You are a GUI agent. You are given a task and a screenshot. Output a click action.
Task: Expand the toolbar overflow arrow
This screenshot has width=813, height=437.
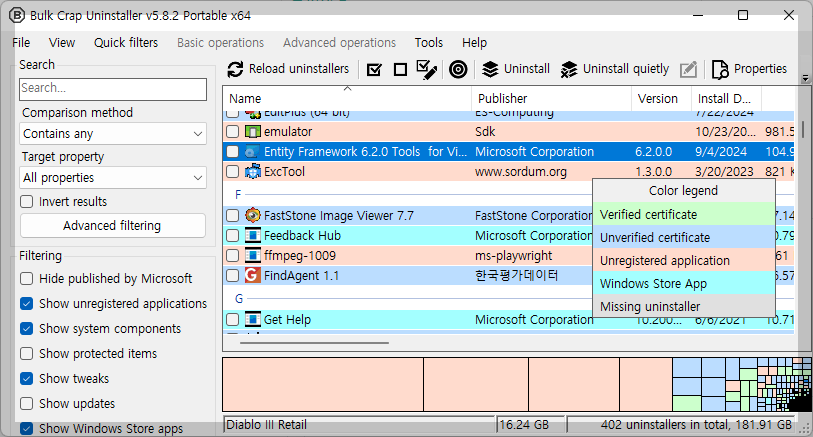tap(805, 79)
